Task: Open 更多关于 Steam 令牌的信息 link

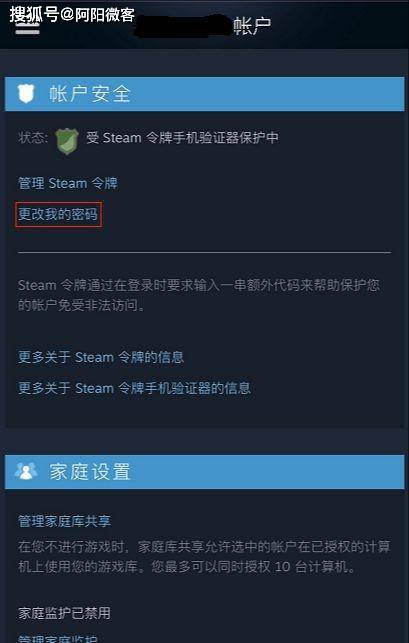Action: coord(101,357)
